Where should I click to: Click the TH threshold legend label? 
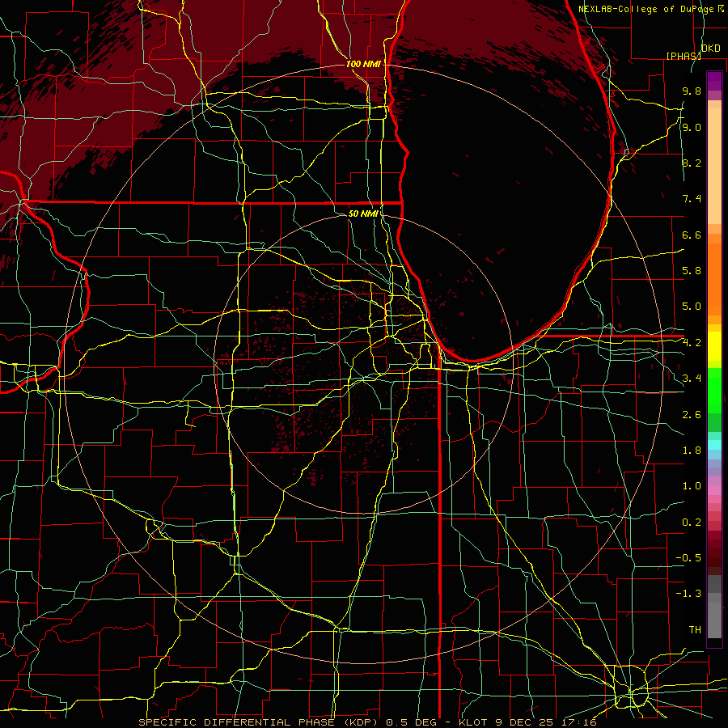click(695, 630)
